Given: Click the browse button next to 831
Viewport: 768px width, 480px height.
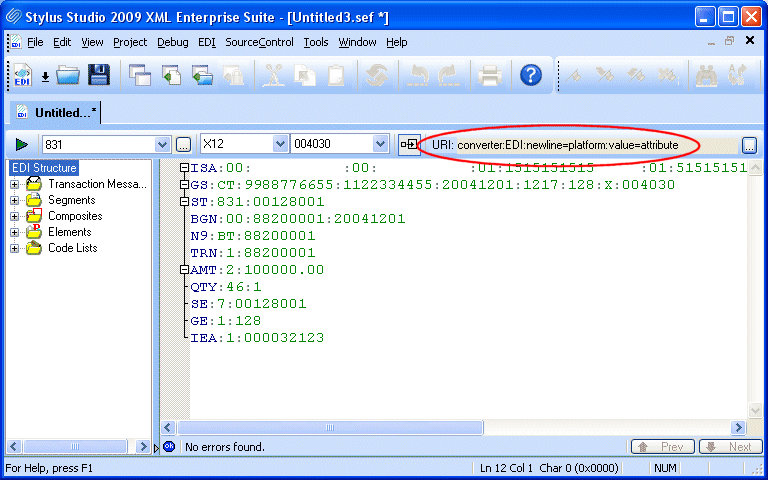Looking at the screenshot, I should (x=183, y=144).
